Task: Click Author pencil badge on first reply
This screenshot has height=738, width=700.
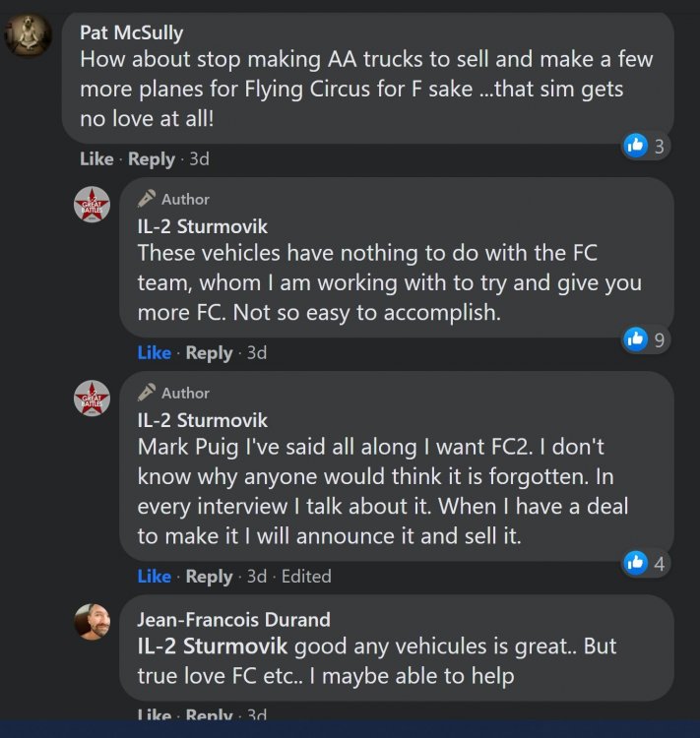Action: pos(148,199)
